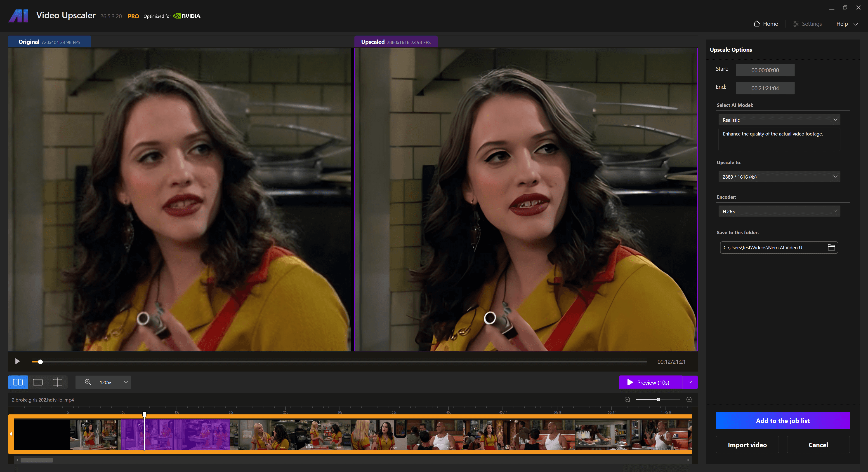Click the dropdown arrow next to Preview button
Screen dimensions: 868x472
690,382
